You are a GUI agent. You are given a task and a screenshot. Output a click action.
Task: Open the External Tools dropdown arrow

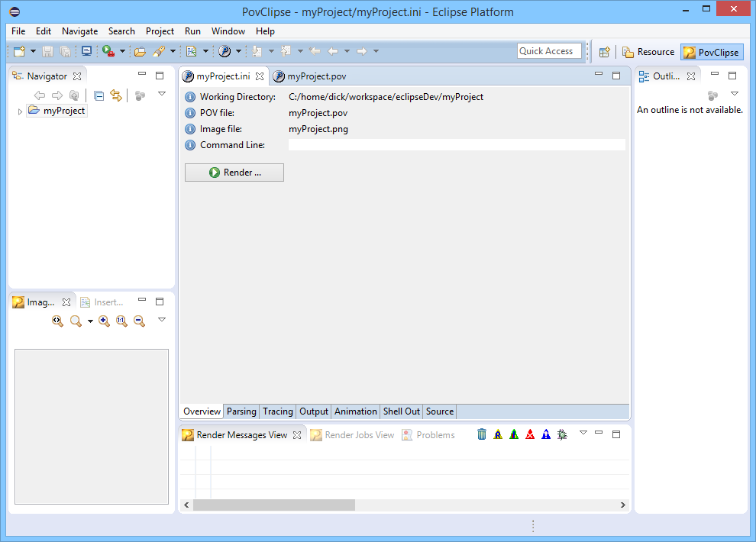click(x=122, y=51)
